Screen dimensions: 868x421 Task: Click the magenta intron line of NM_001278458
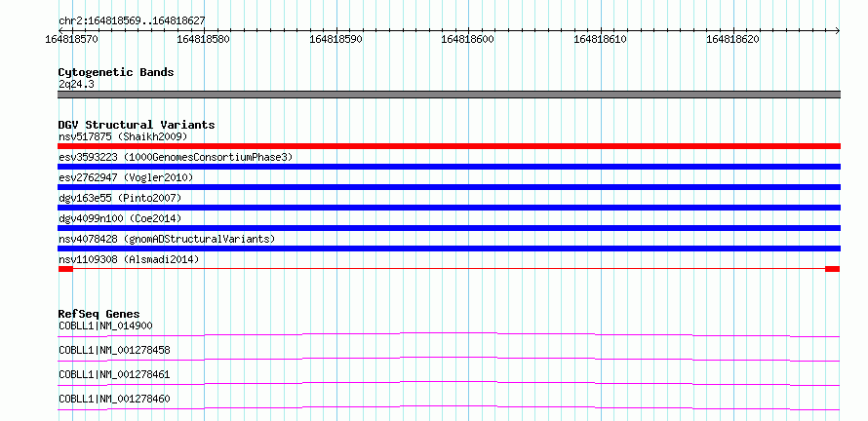point(449,359)
